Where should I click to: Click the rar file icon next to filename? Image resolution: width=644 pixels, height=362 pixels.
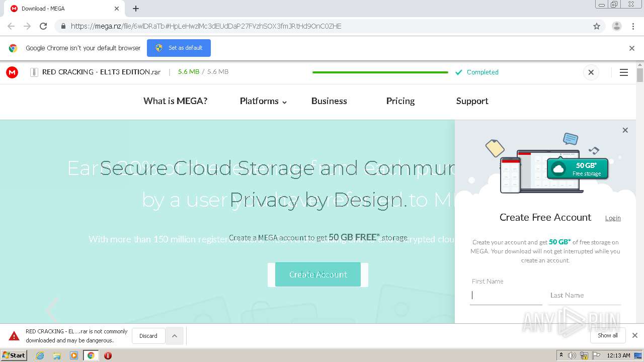click(x=34, y=72)
